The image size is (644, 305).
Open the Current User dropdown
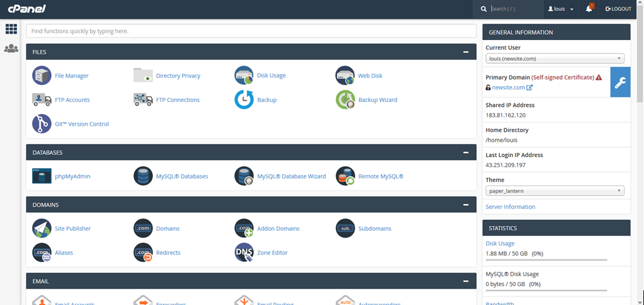555,58
